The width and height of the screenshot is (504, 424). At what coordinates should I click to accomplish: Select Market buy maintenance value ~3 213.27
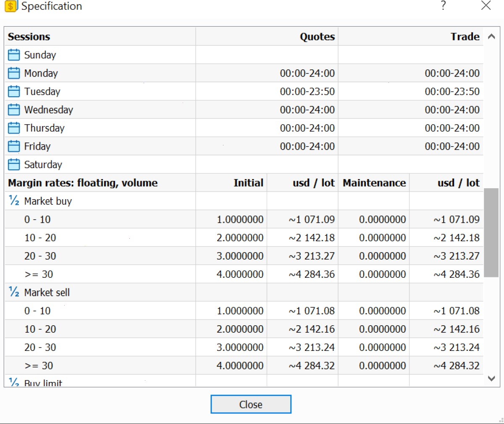click(457, 256)
